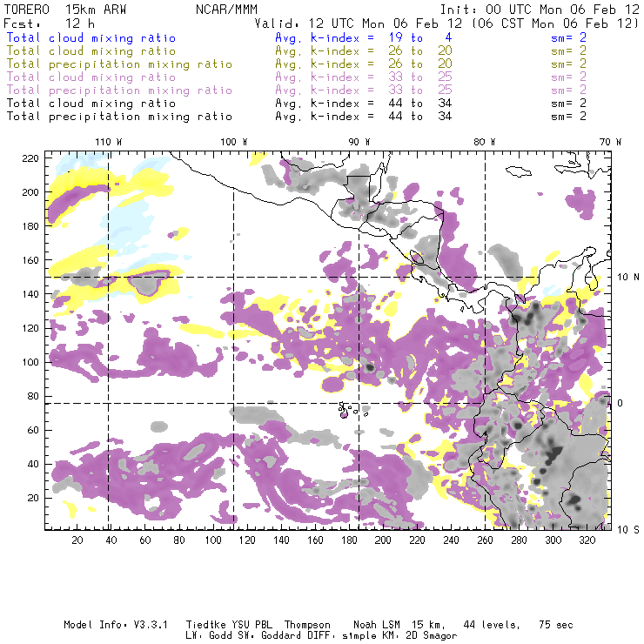Viewport: 644px width, 644px height.
Task: Click the Galapagos Islands outline on the map
Action: click(348, 407)
